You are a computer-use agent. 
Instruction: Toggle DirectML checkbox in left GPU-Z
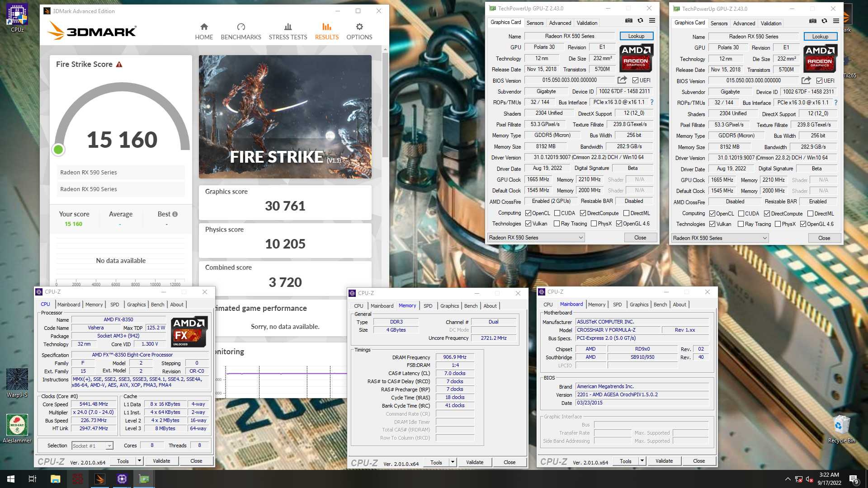[x=626, y=213]
